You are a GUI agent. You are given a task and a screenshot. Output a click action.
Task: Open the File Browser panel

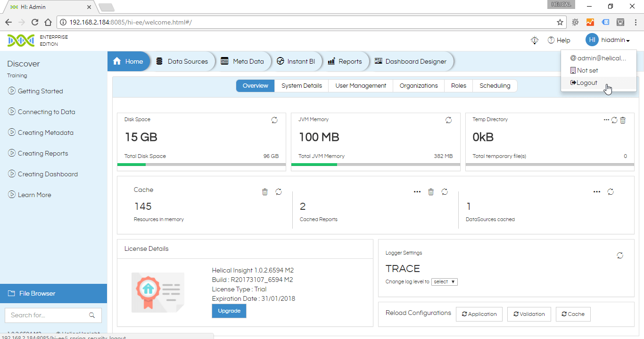click(53, 293)
